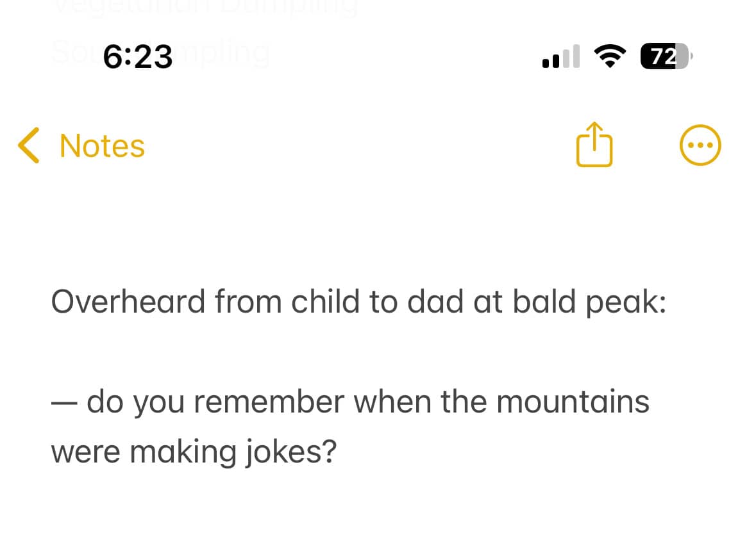756x533 pixels.
Task: Go back via the Notes label
Action: (102, 145)
